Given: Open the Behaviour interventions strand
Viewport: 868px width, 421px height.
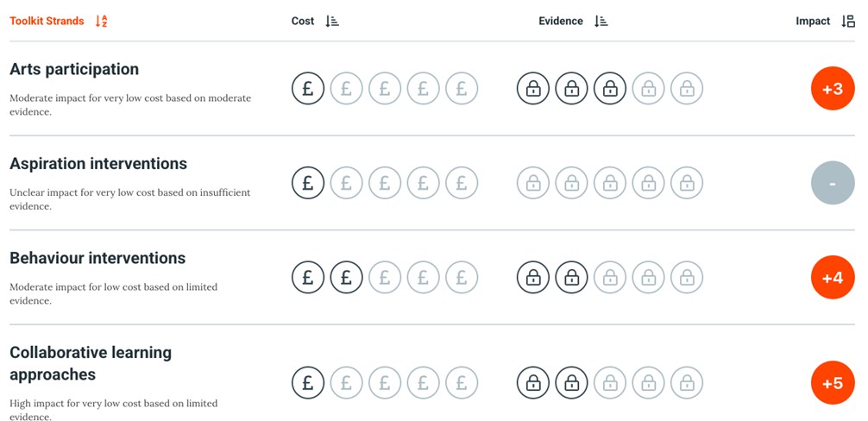Looking at the screenshot, I should pos(97,258).
